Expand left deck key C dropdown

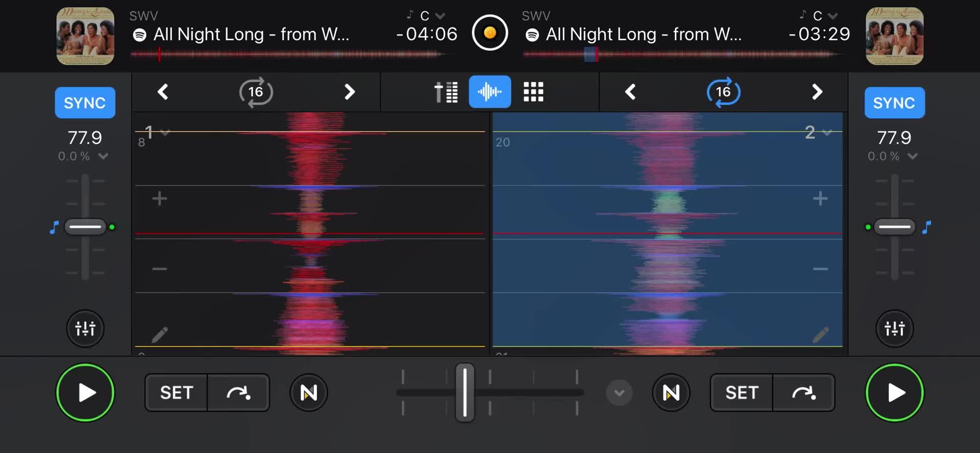coord(440,16)
